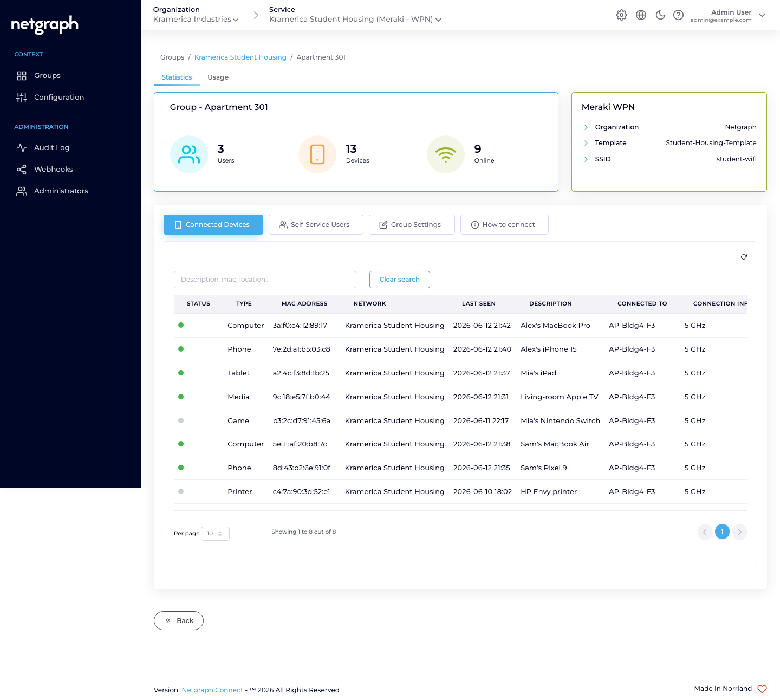
Task: Open Kramerica Student Housing breadcrumb link
Action: [240, 57]
